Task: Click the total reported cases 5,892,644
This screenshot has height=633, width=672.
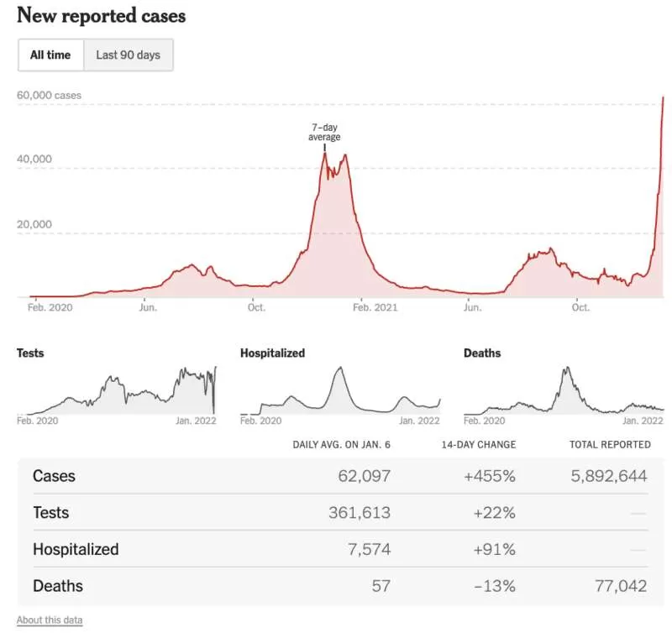Action: (x=608, y=476)
